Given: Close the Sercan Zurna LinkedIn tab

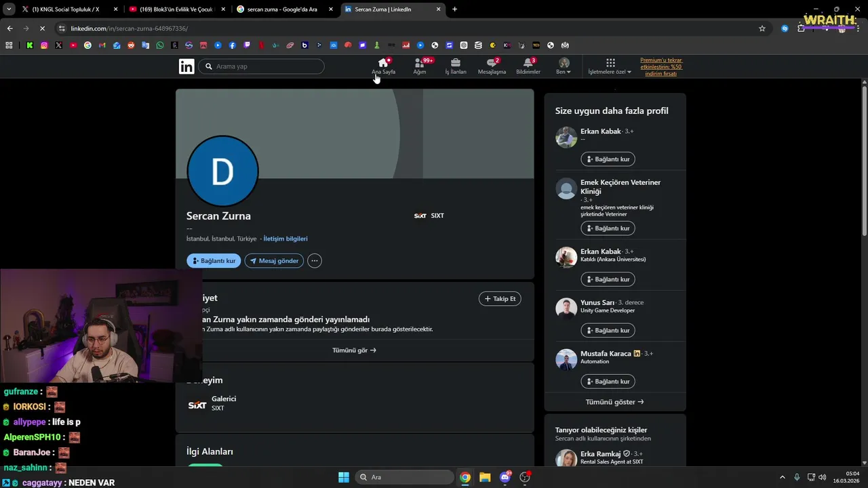Looking at the screenshot, I should click(439, 9).
